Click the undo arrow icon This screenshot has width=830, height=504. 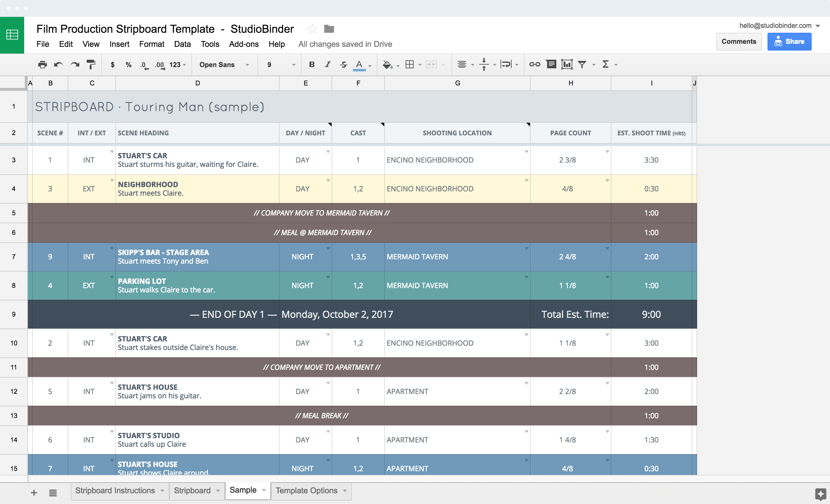[x=60, y=65]
